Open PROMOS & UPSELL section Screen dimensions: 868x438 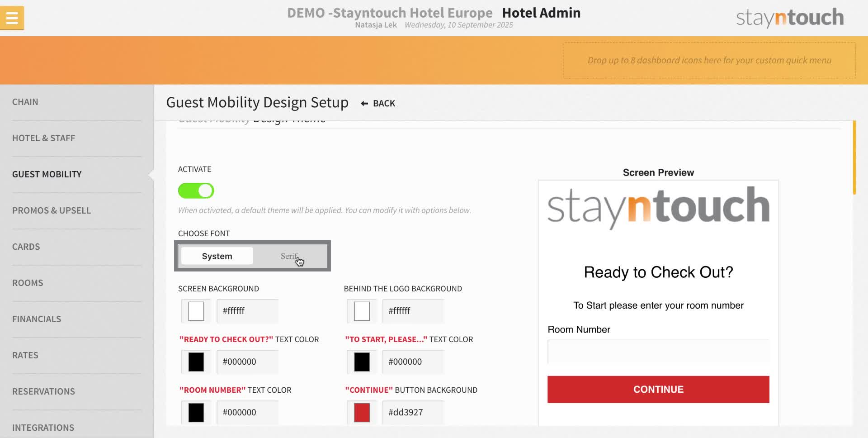tap(52, 211)
